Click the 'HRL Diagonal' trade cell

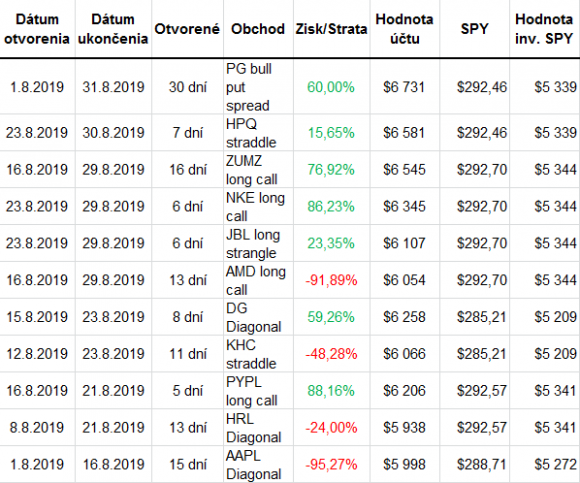tap(258, 428)
